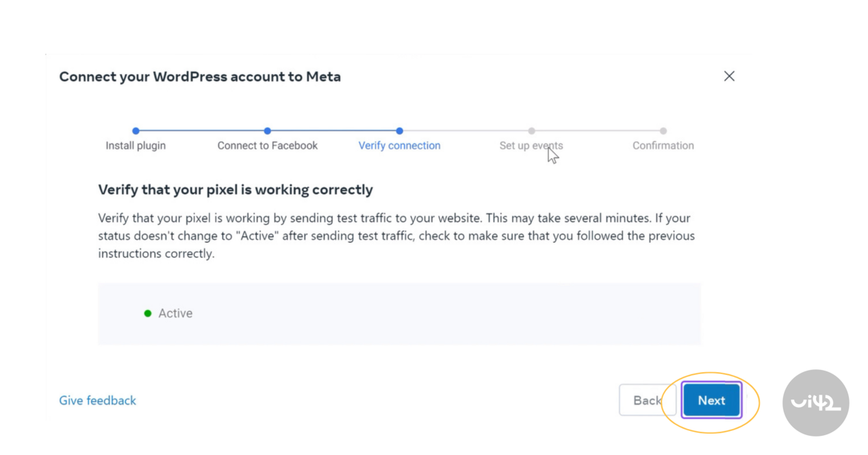Open the Connect to Facebook step label
This screenshot has height=455, width=868.
coord(268,145)
